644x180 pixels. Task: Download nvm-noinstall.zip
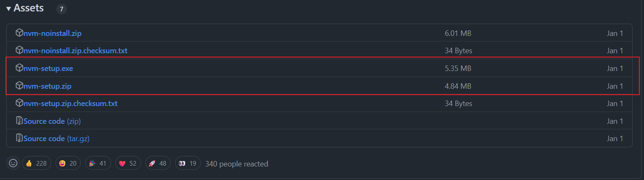pos(53,33)
